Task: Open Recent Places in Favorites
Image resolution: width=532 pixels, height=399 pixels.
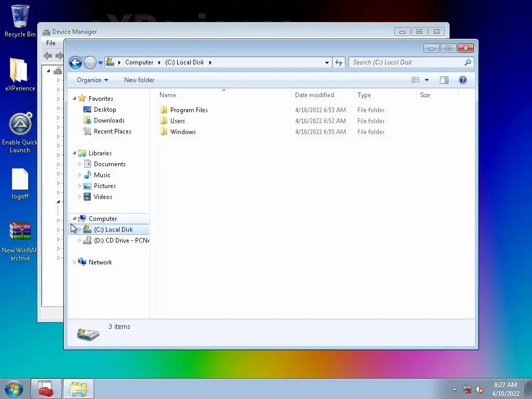Action: tap(113, 131)
